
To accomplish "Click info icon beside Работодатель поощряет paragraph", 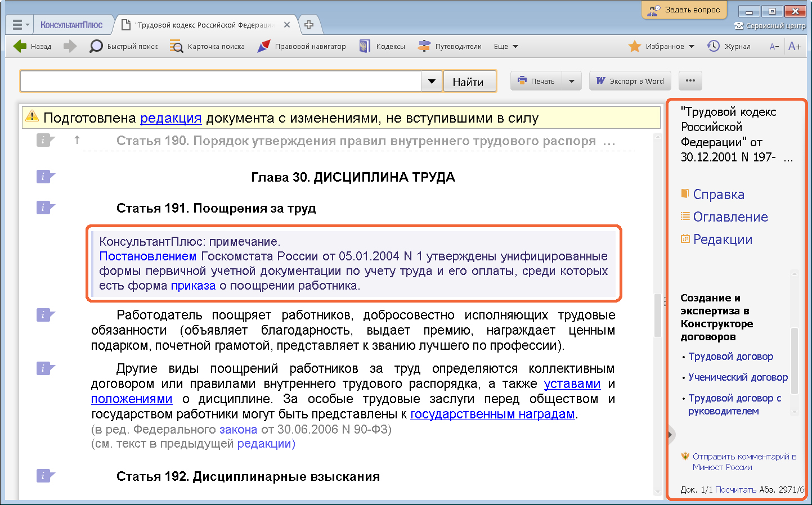I will point(45,315).
